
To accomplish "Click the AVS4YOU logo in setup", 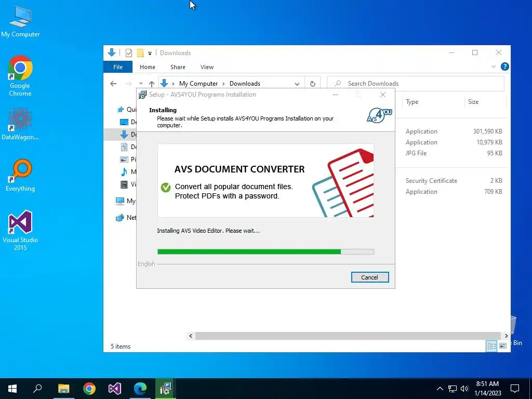I will (379, 115).
